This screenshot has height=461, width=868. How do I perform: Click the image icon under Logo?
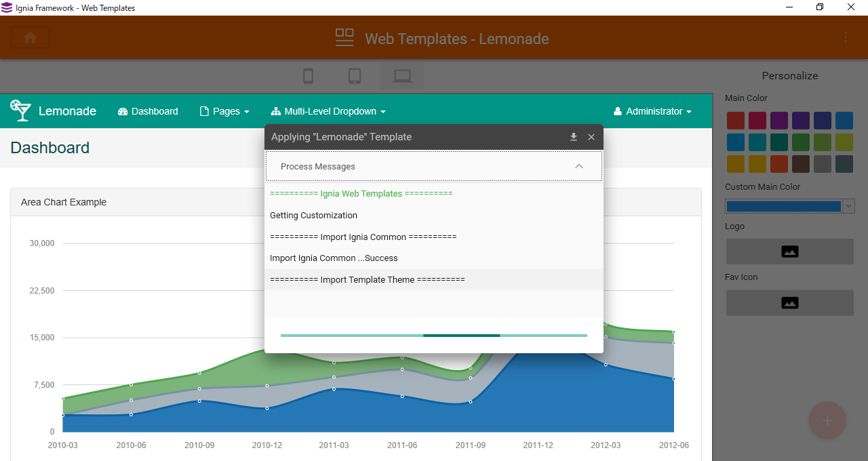pyautogui.click(x=790, y=252)
